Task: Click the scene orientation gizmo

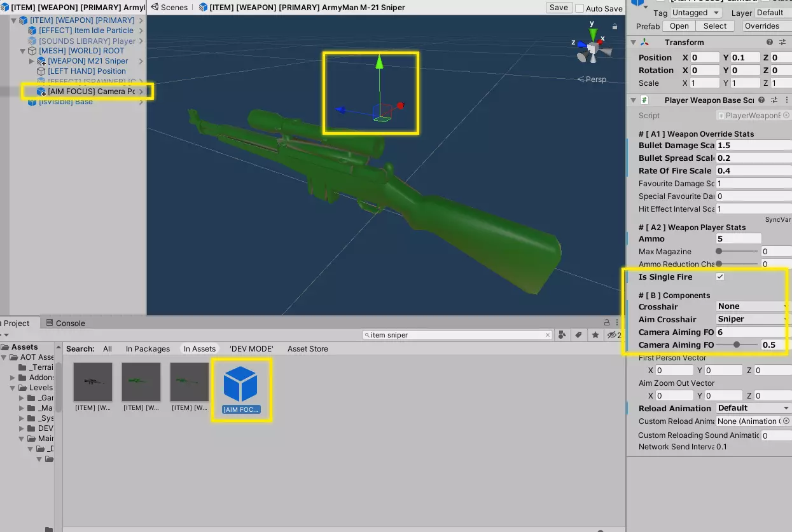Action: [x=592, y=48]
